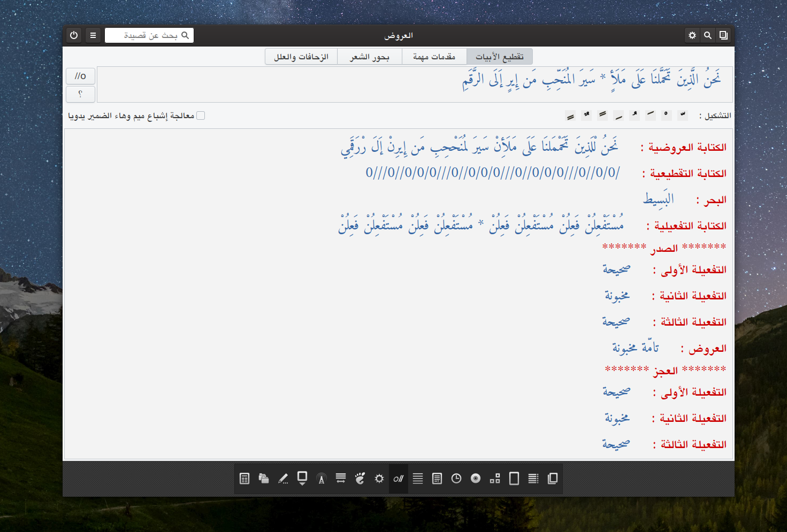Click the label الكتابة التقطيعية
This screenshot has height=532, width=787.
(x=685, y=173)
